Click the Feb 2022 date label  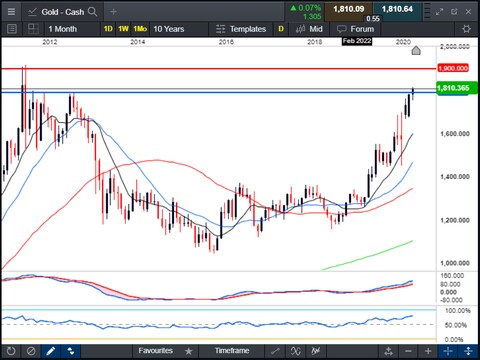(357, 41)
